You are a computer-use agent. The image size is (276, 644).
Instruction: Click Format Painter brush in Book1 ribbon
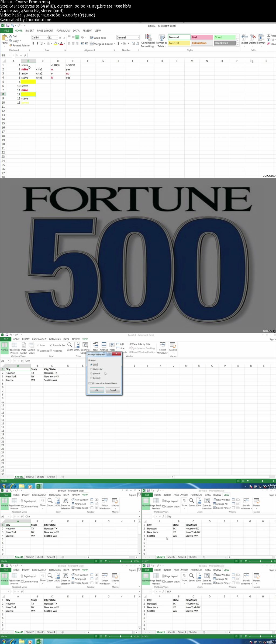coord(11,45)
